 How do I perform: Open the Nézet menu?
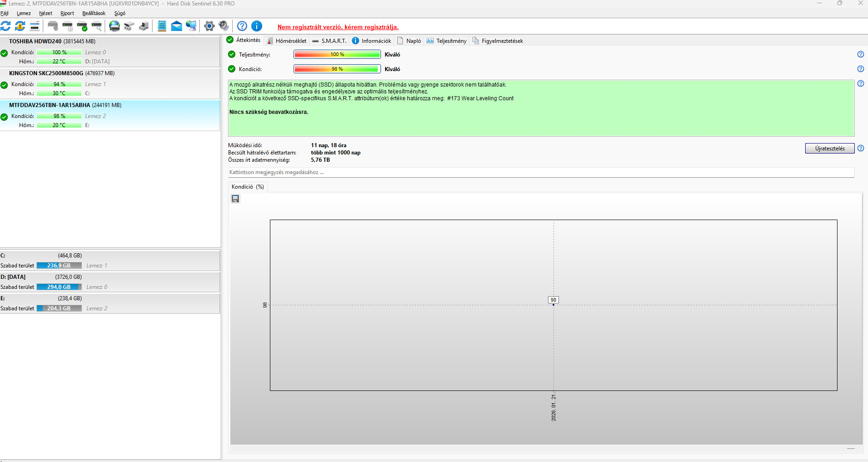(x=46, y=13)
